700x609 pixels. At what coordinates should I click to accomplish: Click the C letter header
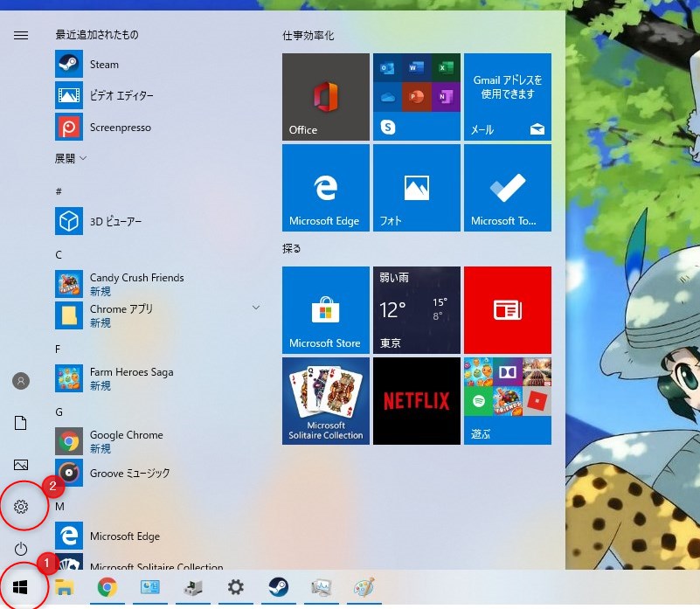click(x=59, y=255)
